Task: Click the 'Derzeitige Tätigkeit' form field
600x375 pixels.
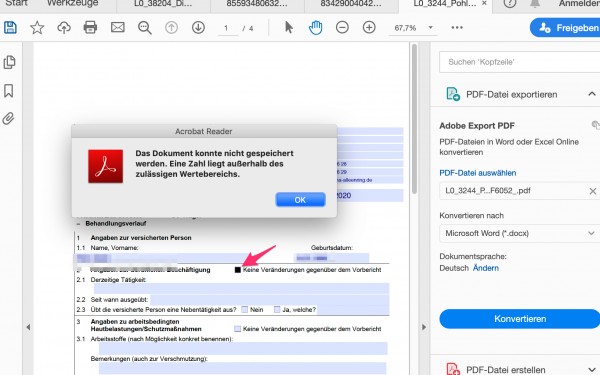Action: coord(241,289)
